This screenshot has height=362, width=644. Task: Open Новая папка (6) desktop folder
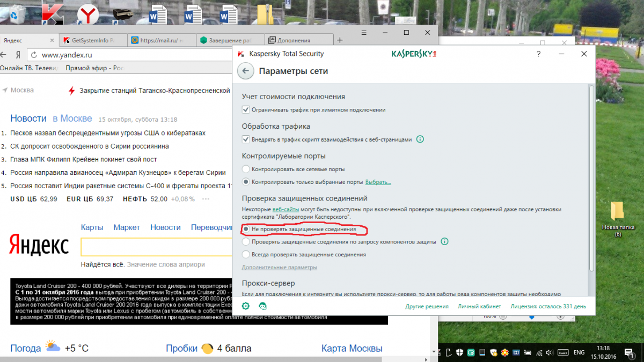[618, 219]
